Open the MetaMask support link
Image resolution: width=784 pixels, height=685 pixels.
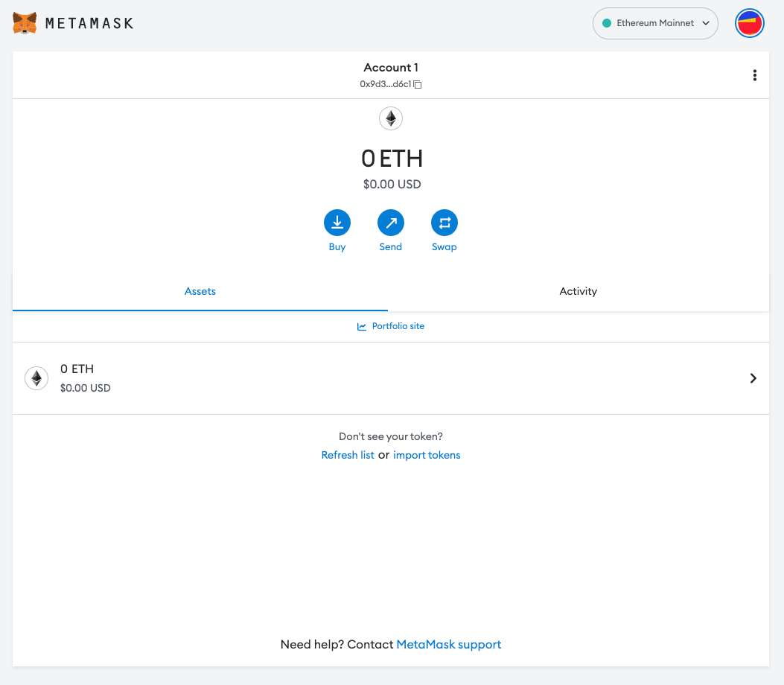[x=448, y=645]
